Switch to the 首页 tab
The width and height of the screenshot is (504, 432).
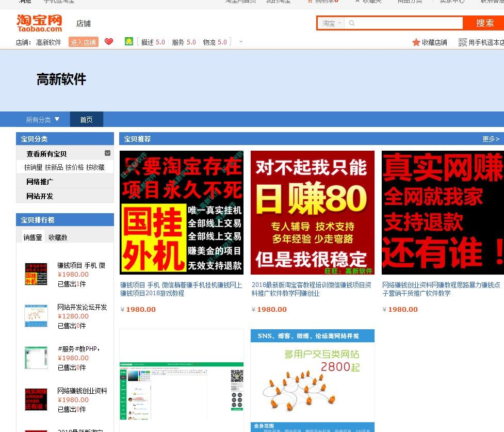[86, 120]
